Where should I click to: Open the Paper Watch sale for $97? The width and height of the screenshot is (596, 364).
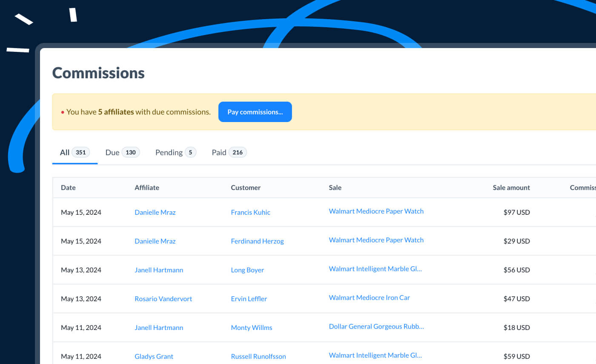coord(376,211)
